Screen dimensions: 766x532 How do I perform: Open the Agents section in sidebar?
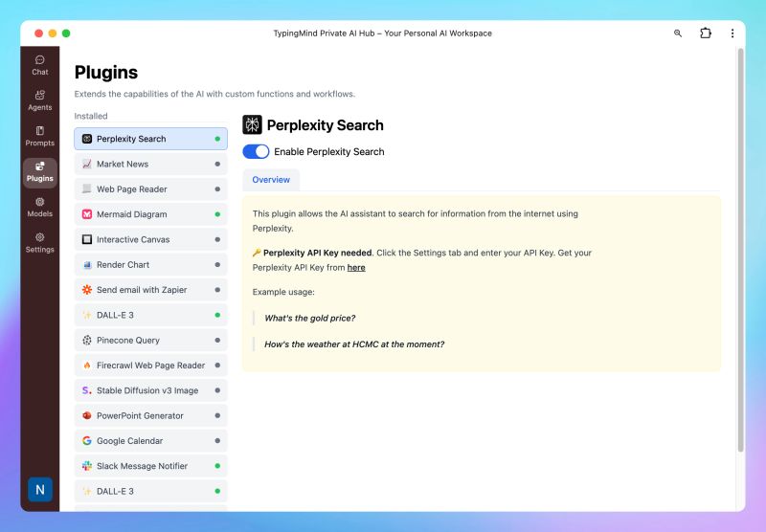tap(39, 100)
